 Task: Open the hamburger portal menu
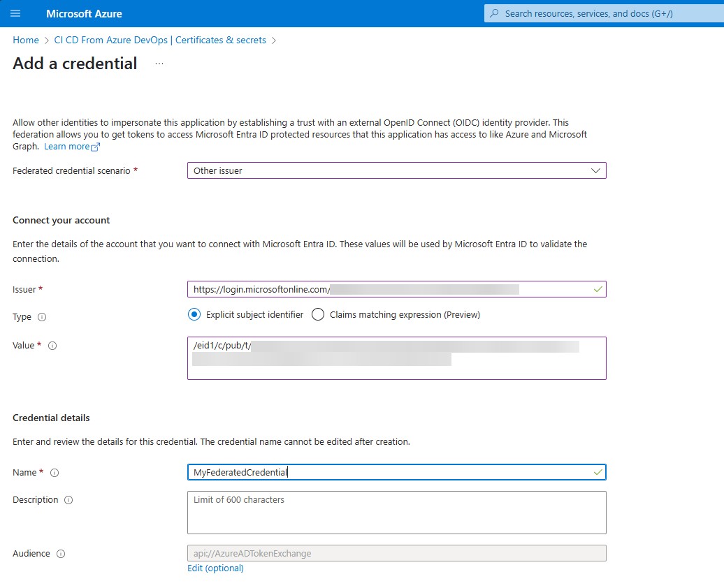coord(15,13)
